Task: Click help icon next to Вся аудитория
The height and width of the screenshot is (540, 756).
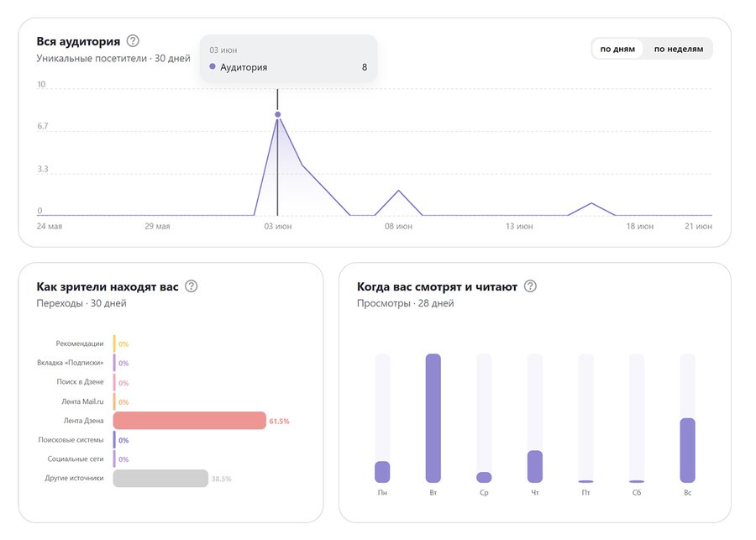Action: (133, 41)
